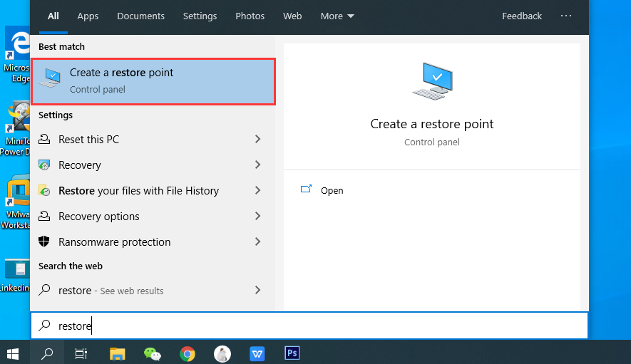Click the Recovery options icon

click(x=44, y=217)
